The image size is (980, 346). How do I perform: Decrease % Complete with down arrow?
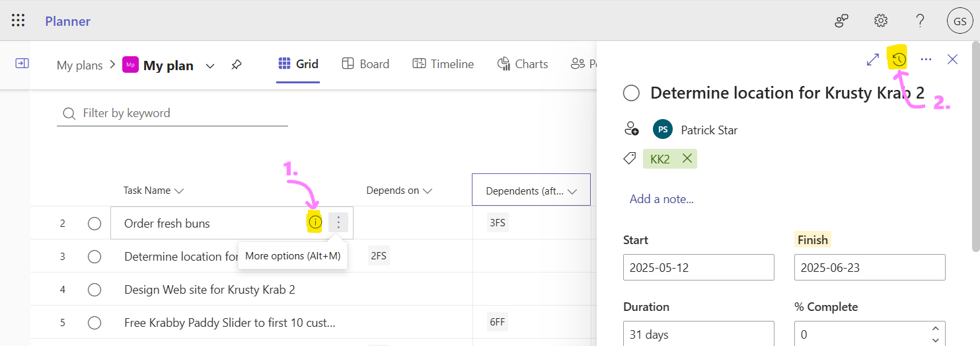935,340
